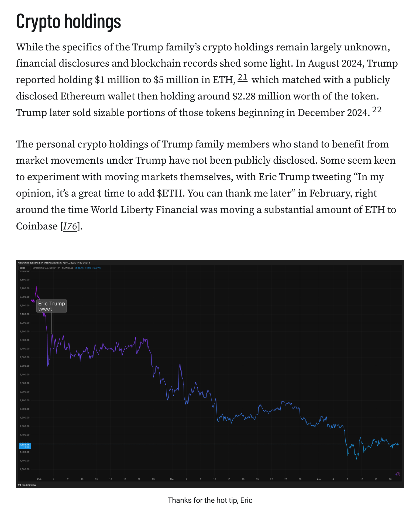The width and height of the screenshot is (420, 515).
Task: Click the Apr label on the date axis
Action: pyautogui.click(x=319, y=479)
